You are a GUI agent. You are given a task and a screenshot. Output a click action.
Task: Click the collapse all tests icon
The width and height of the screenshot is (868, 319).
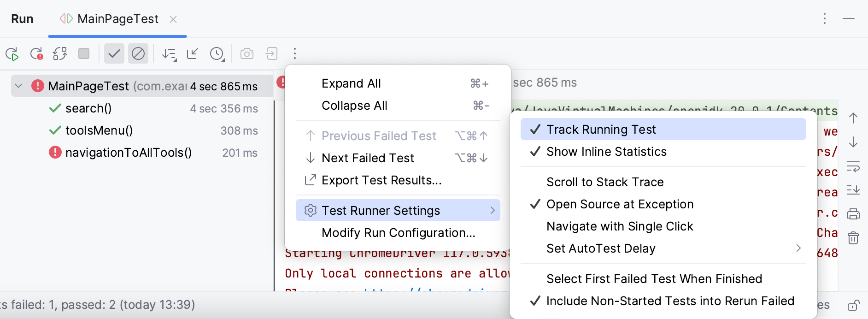click(193, 53)
